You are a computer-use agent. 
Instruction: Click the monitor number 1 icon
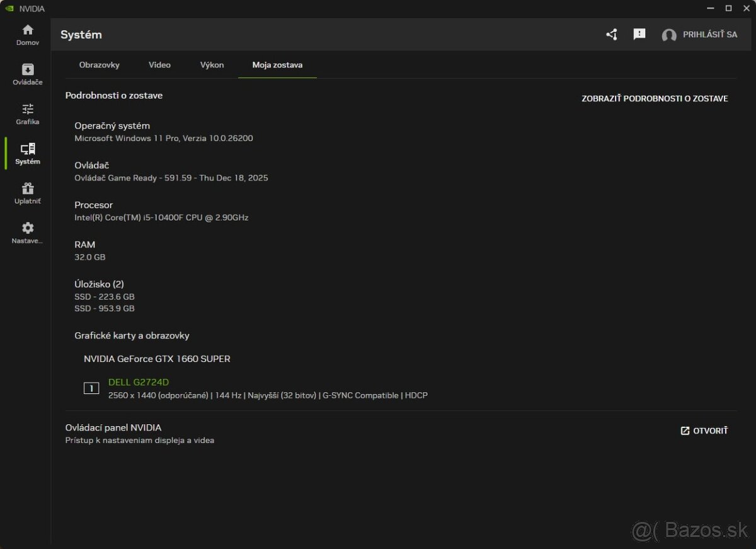(x=91, y=388)
